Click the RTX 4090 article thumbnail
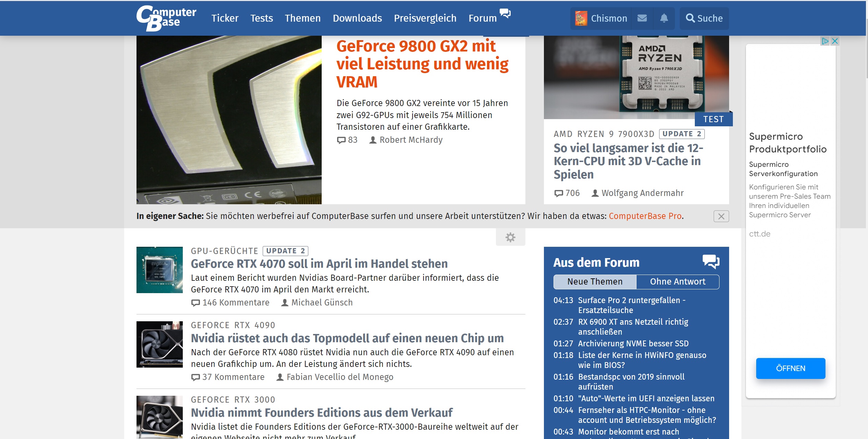The width and height of the screenshot is (868, 439). tap(159, 344)
